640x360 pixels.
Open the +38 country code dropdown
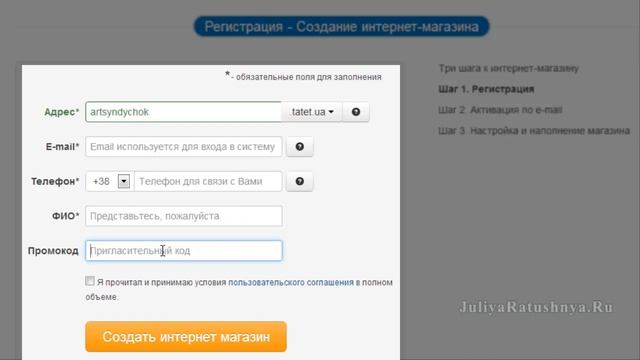pyautogui.click(x=124, y=181)
